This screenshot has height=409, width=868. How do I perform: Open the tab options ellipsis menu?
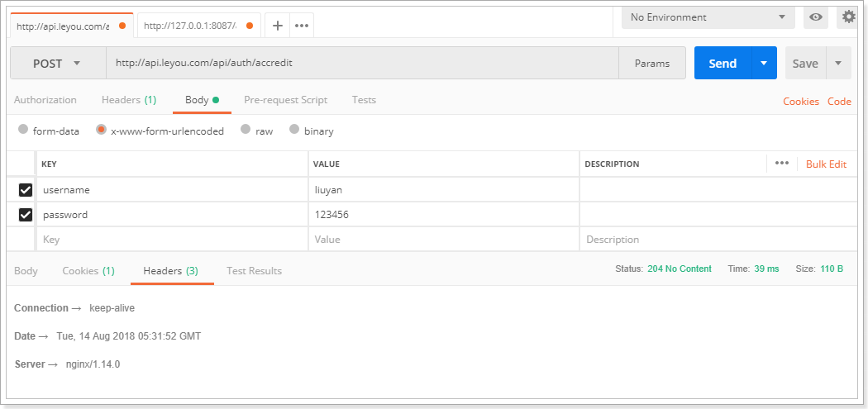tap(302, 26)
